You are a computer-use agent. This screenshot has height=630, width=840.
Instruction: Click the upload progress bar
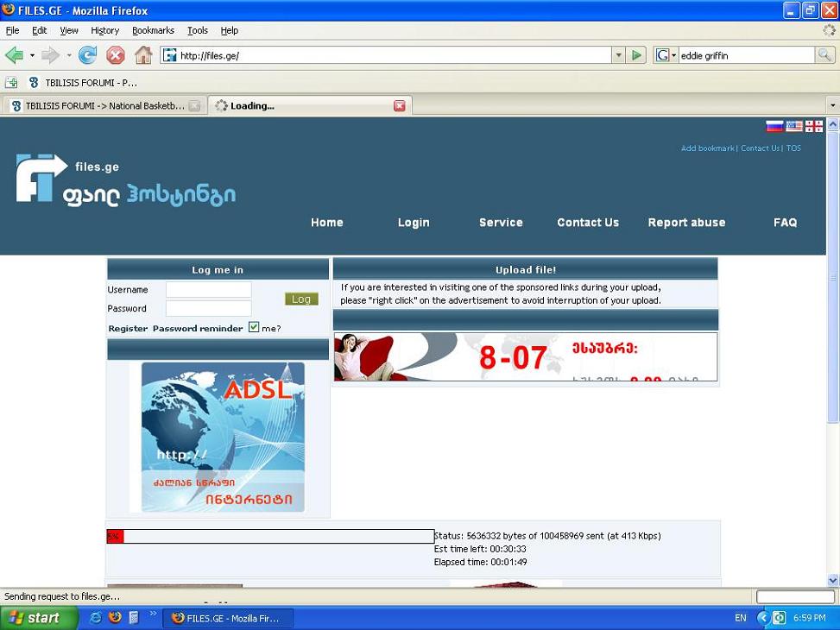point(270,536)
